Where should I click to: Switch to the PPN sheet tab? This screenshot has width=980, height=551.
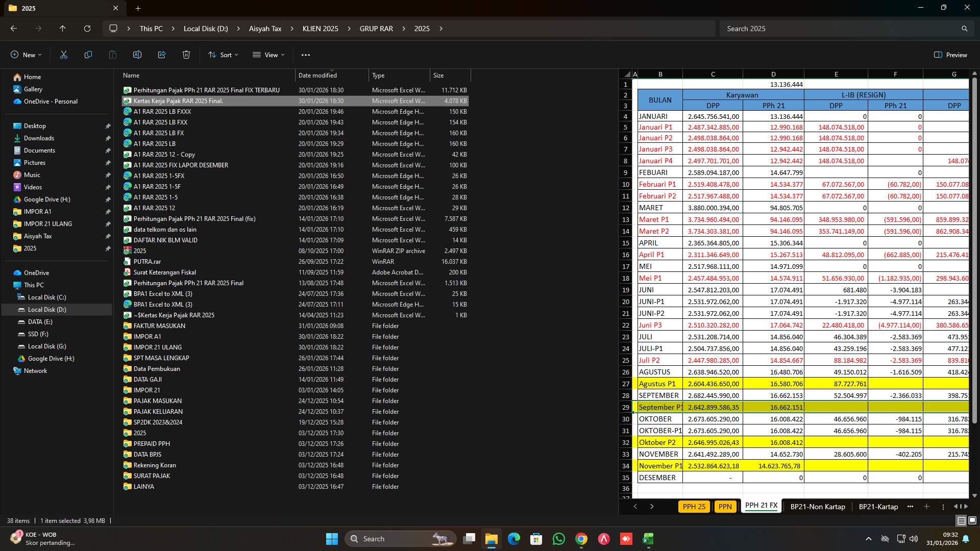coord(725,507)
